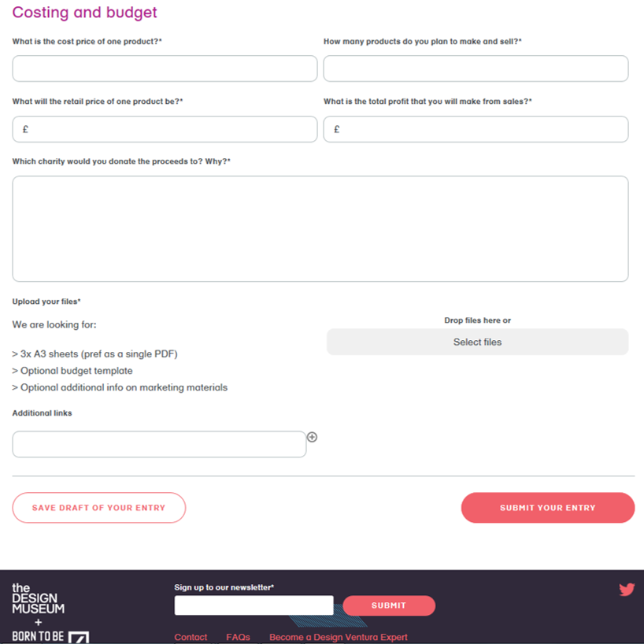Open the FAQs footer link
The width and height of the screenshot is (644, 644).
238,637
